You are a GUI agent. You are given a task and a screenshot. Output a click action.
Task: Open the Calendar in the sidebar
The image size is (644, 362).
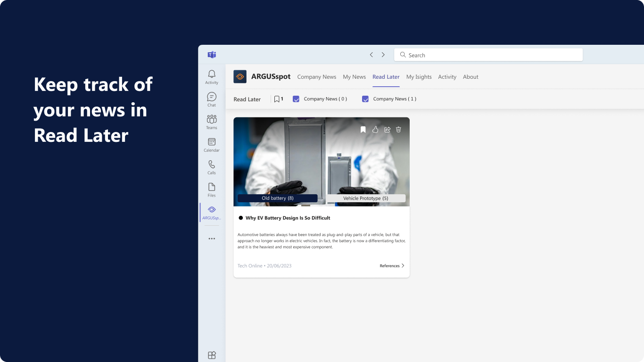(212, 145)
